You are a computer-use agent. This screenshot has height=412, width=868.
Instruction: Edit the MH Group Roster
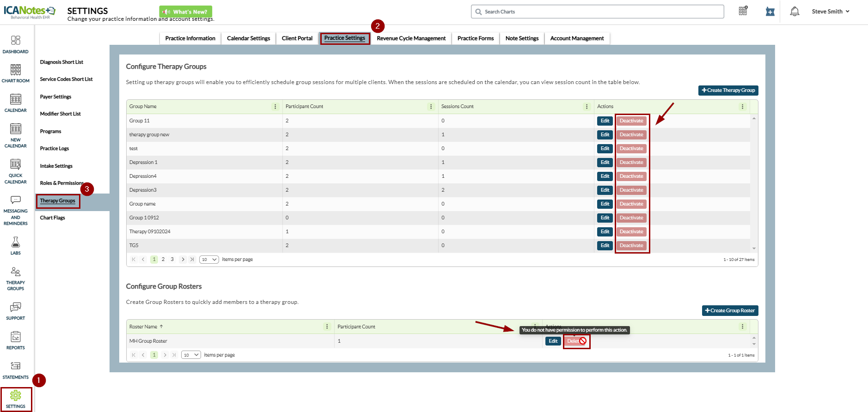[x=553, y=341]
